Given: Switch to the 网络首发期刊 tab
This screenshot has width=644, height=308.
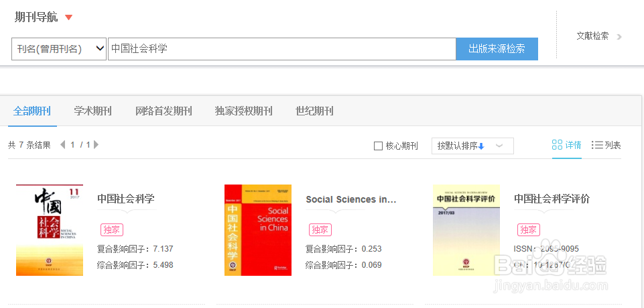Looking at the screenshot, I should pos(164,111).
